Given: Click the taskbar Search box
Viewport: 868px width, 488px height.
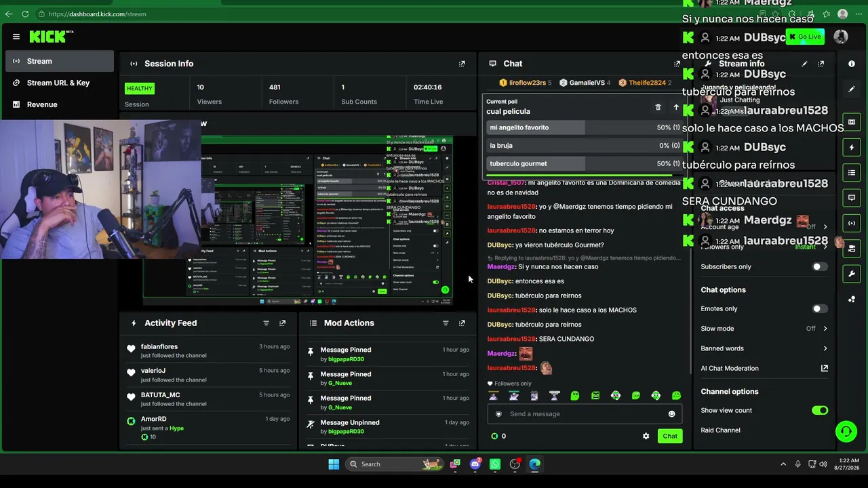Looking at the screenshot, I should click(x=393, y=464).
